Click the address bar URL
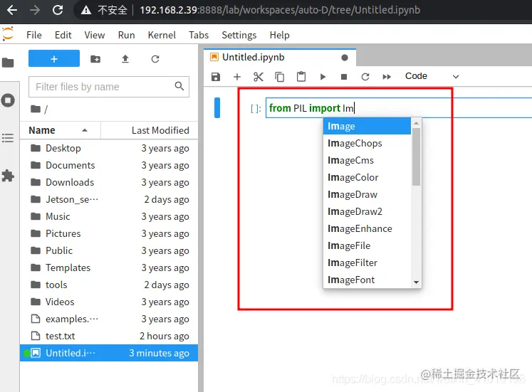This screenshot has width=532, height=392. point(280,10)
